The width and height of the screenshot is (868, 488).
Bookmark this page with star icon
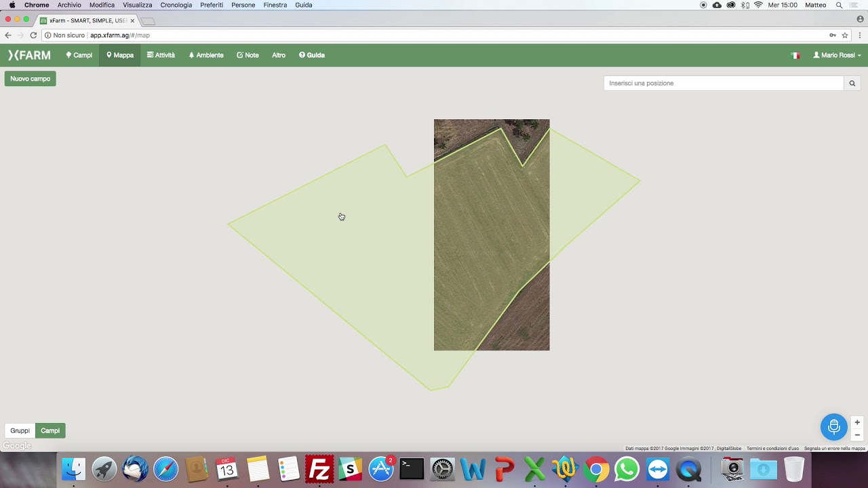(845, 35)
